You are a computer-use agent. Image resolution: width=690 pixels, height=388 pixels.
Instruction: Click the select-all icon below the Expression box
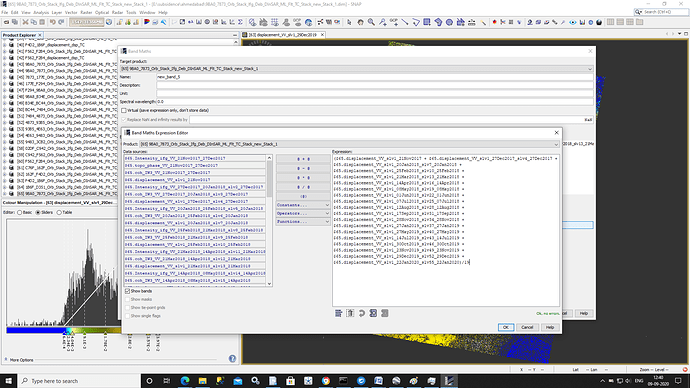pos(338,313)
